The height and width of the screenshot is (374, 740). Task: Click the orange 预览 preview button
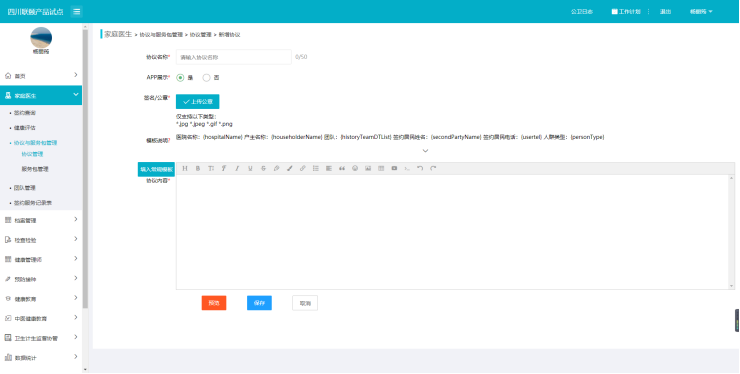[x=214, y=303]
